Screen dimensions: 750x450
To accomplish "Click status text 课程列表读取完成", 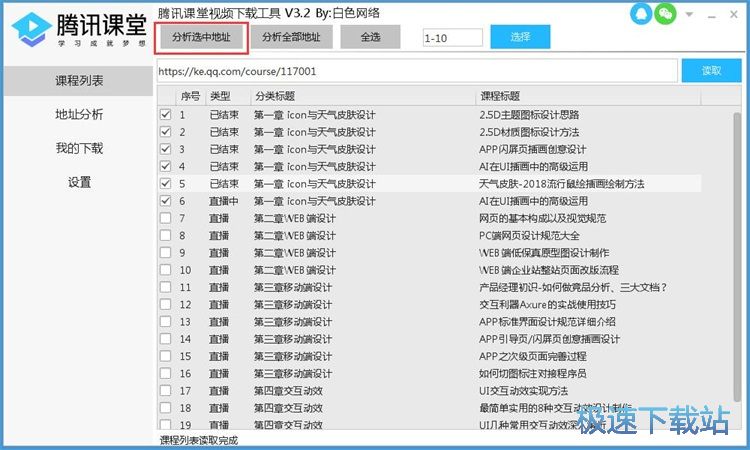I will coord(199,440).
